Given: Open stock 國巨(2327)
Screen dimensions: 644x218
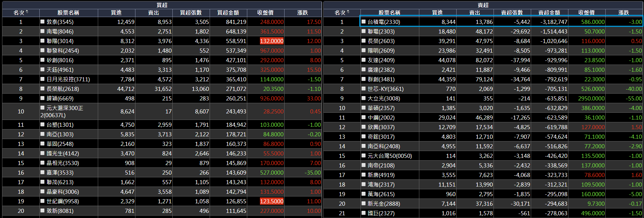Looking at the screenshot, I should point(381,213).
